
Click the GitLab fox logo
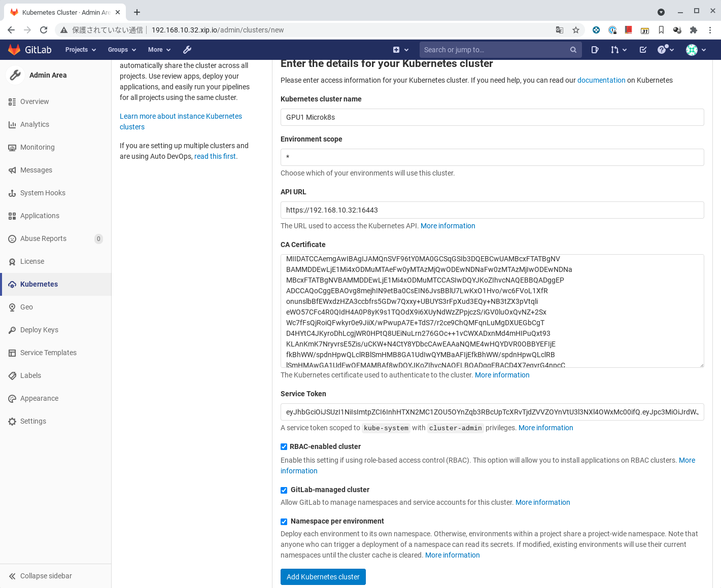[15, 49]
